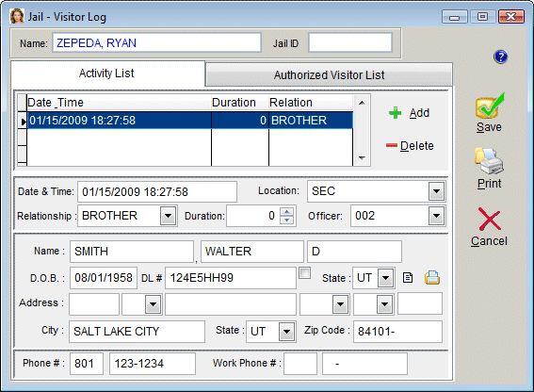The image size is (534, 392).
Task: Click the yellow scanner icon beside DL state
Action: [x=432, y=278]
